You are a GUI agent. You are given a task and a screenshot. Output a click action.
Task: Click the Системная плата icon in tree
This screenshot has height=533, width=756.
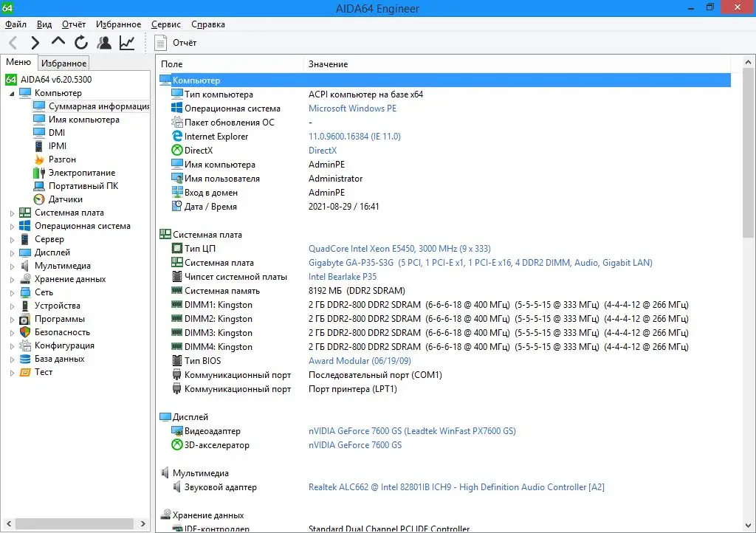point(25,213)
